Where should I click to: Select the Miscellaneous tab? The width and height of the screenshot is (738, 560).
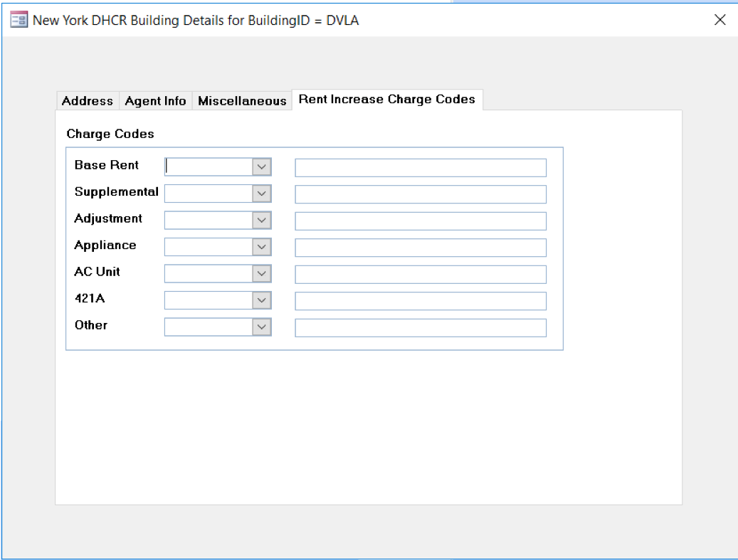pyautogui.click(x=242, y=101)
